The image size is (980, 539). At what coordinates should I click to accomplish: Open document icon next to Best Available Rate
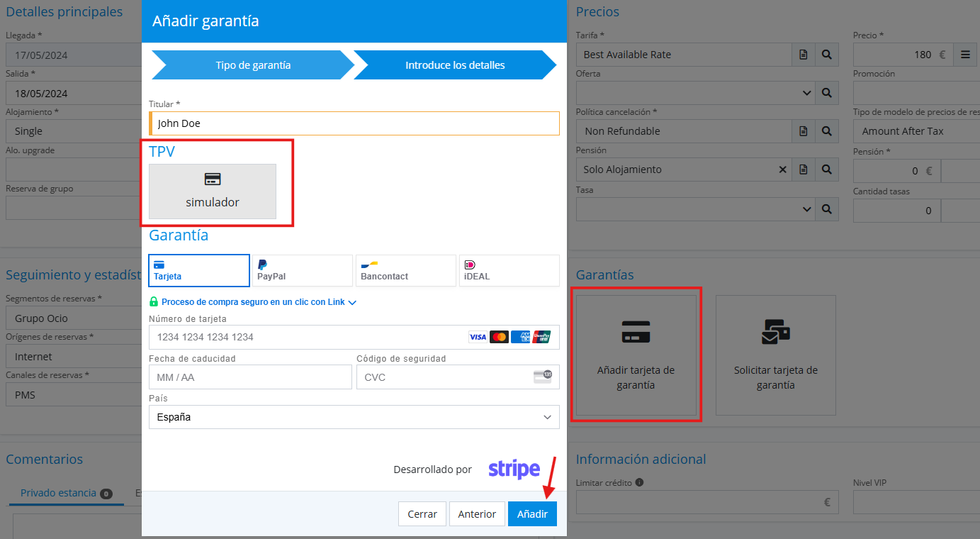click(x=804, y=55)
